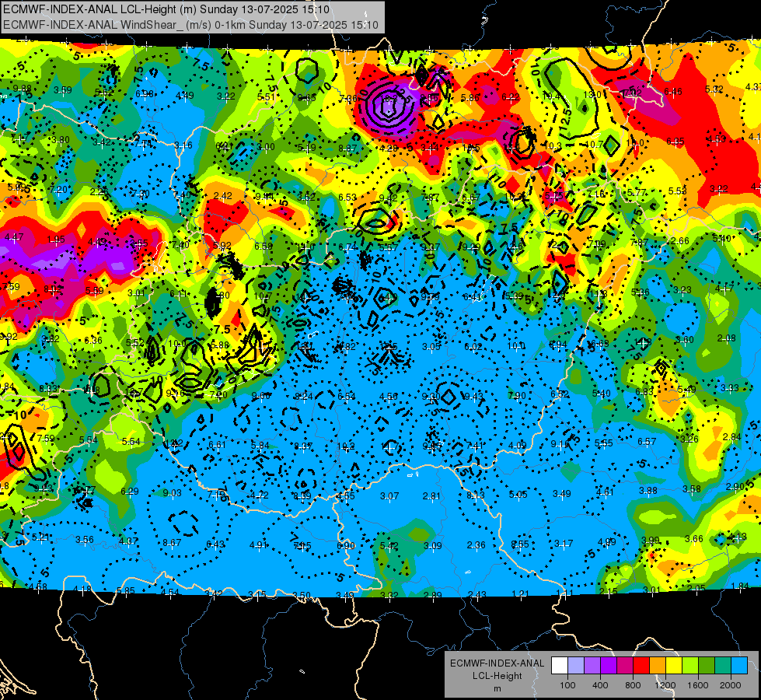Click the grid value 2.81
Screen dimensions: 761x700
(x=431, y=495)
